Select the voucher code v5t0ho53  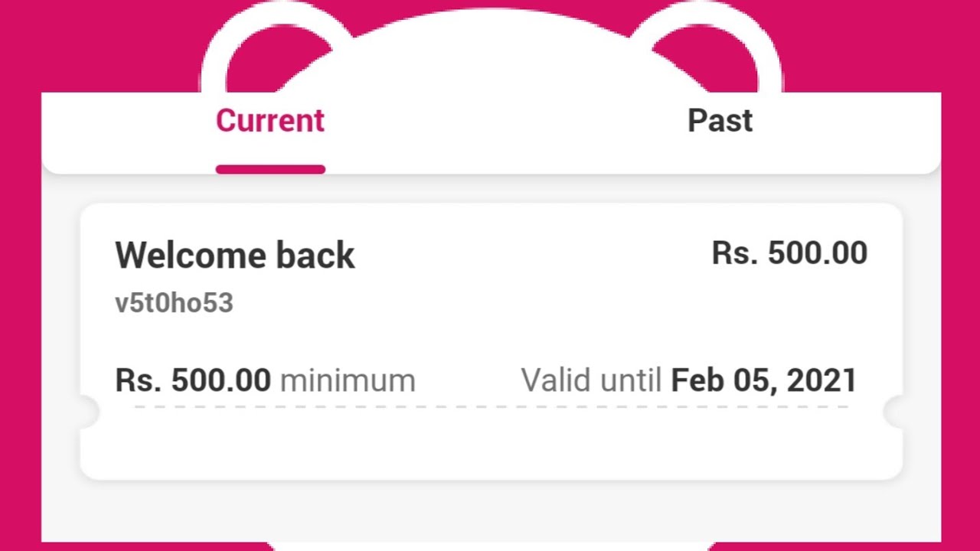[174, 303]
